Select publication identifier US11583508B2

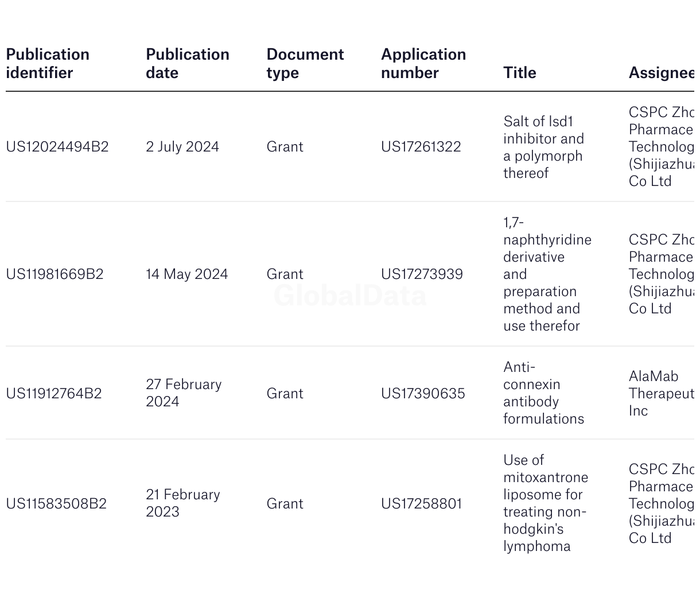click(x=56, y=504)
